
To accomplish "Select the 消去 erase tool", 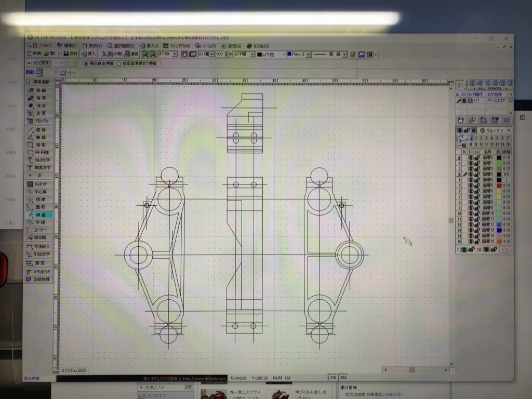I will point(39,105).
